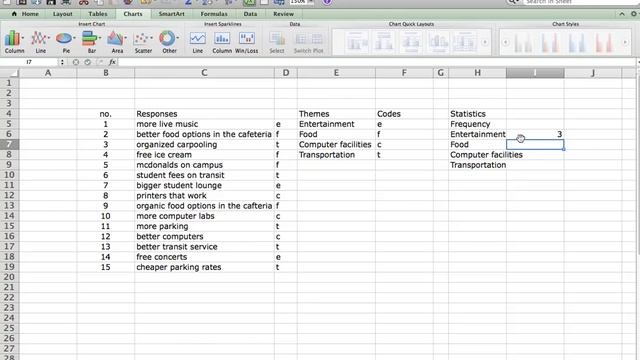This screenshot has height=360, width=640.
Task: Click the 'free ice cream' cell
Action: [204, 155]
